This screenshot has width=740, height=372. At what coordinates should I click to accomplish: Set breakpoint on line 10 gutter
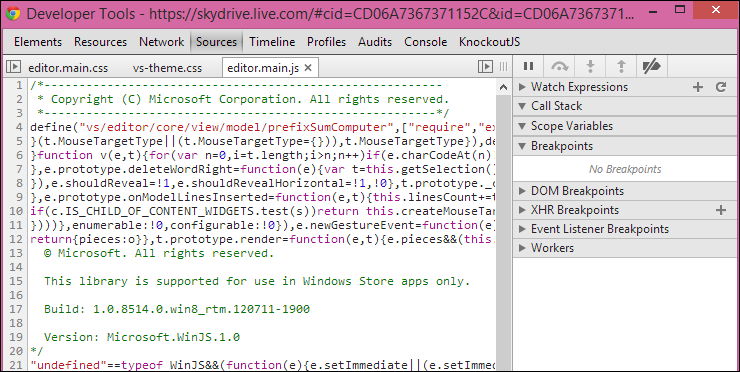point(16,211)
